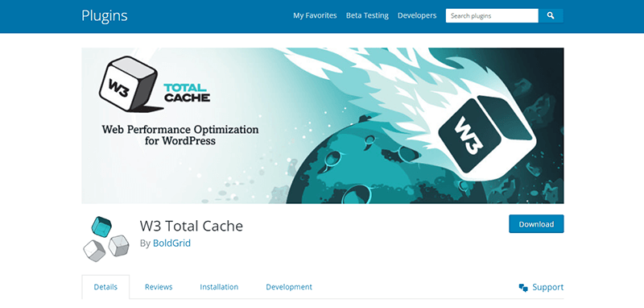Image resolution: width=644 pixels, height=308 pixels.
Task: Open the BoldGrid author link
Action: click(x=171, y=243)
